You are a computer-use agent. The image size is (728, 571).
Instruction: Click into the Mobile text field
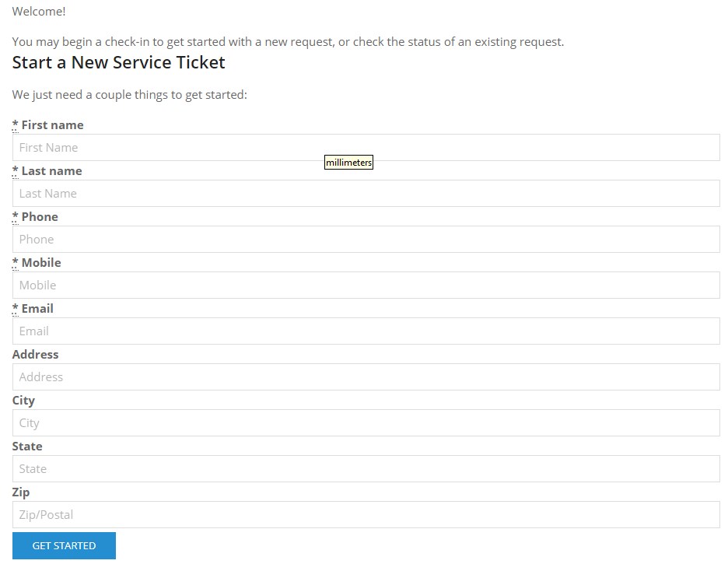click(366, 285)
